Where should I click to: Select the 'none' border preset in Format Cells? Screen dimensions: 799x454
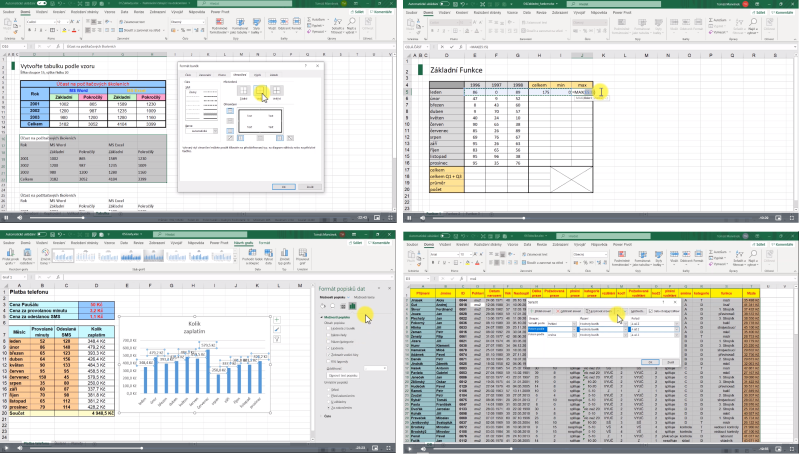point(244,90)
